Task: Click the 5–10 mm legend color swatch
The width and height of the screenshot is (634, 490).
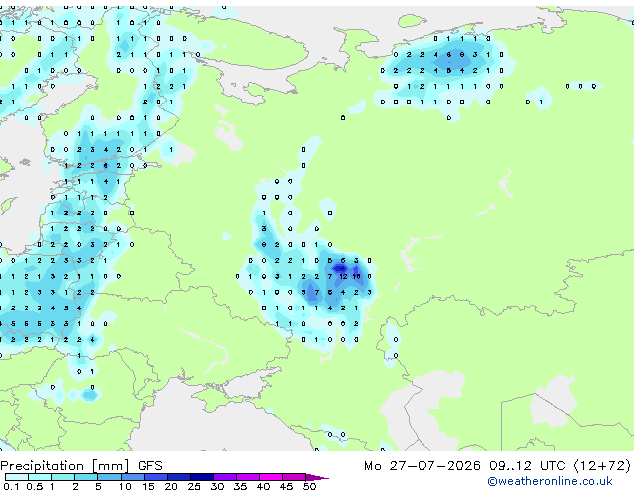Action: click(x=110, y=477)
